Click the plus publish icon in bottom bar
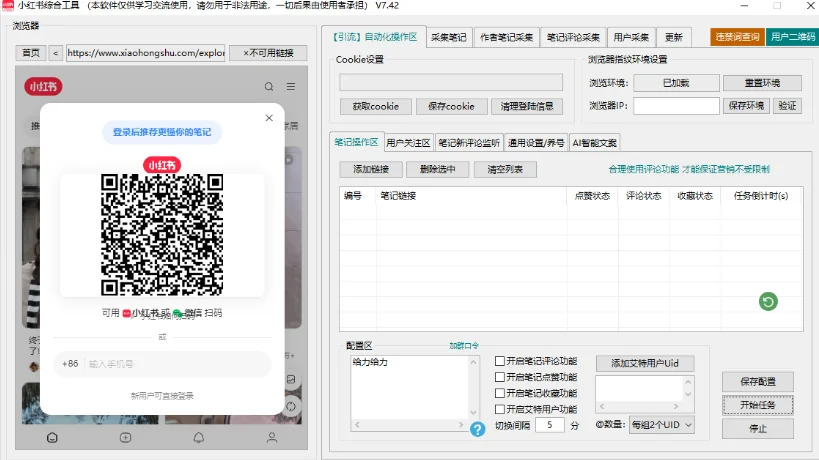Image resolution: width=819 pixels, height=460 pixels. (x=125, y=438)
